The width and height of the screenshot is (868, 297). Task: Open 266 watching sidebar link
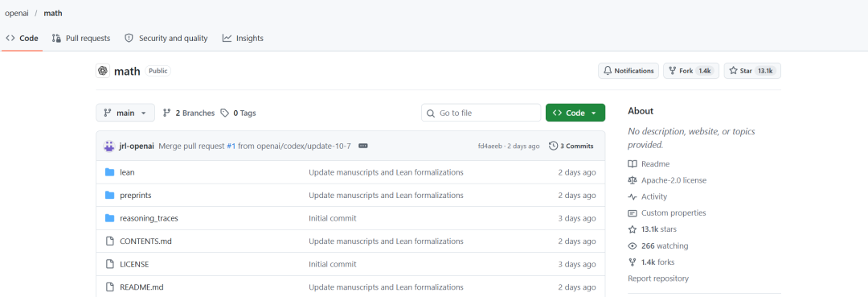[x=658, y=245]
